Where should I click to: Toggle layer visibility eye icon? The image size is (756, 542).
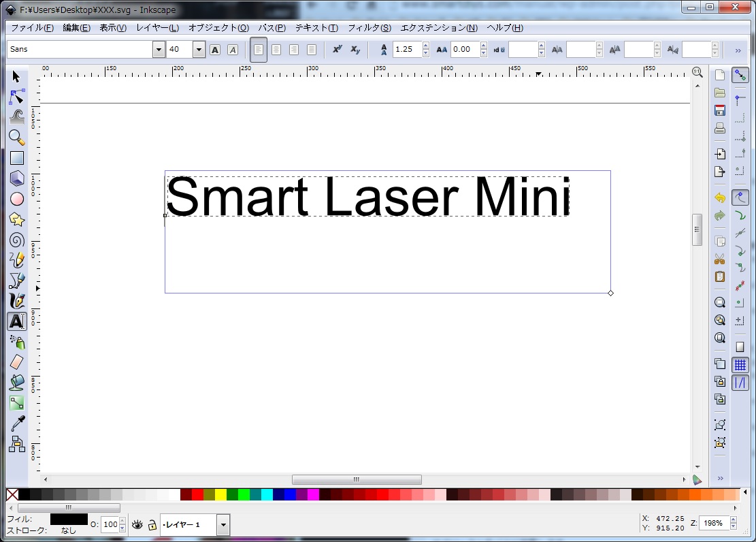tap(137, 524)
